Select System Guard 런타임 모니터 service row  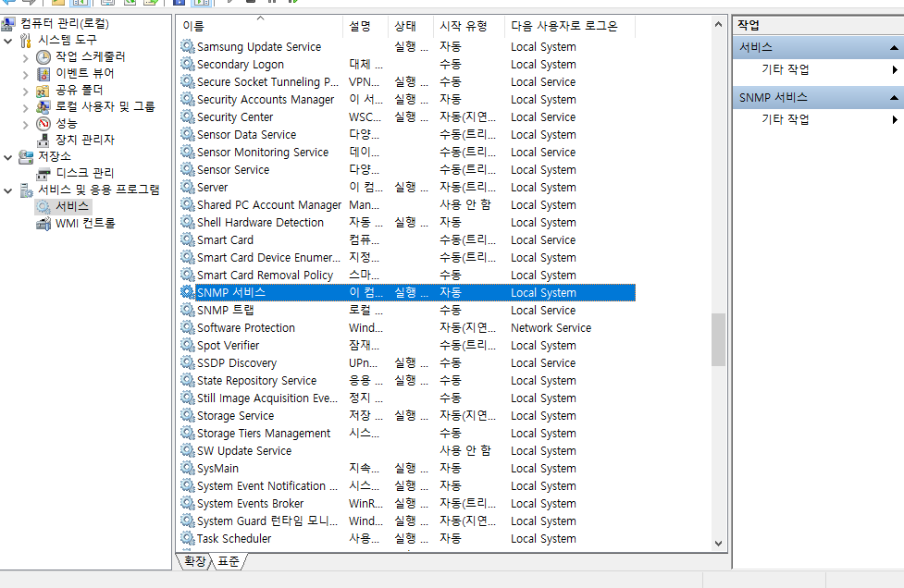(407, 521)
